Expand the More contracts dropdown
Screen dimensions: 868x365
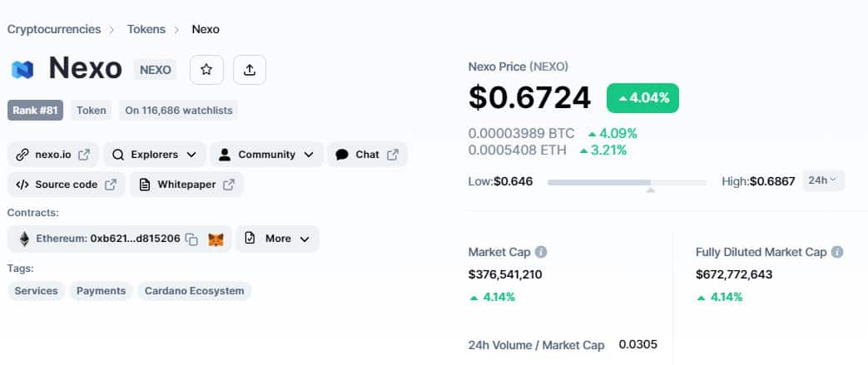tap(305, 239)
